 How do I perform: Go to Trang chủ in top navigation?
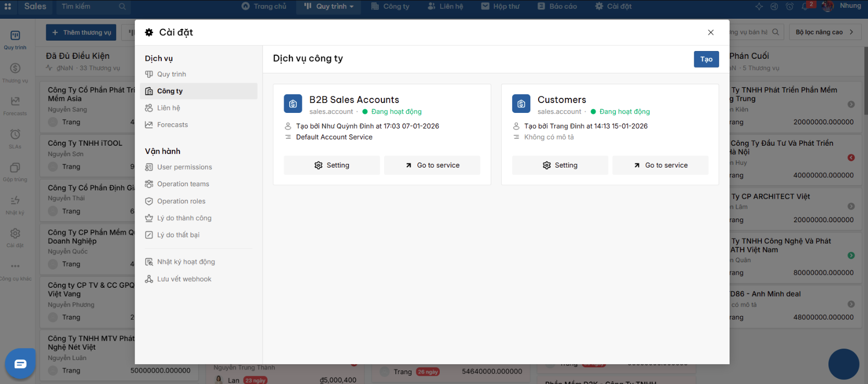point(264,6)
